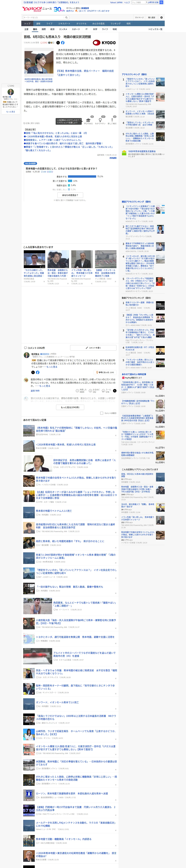Open the ヘルプ link in header
Viewport: 186px width, 868px height.
coord(127,2)
